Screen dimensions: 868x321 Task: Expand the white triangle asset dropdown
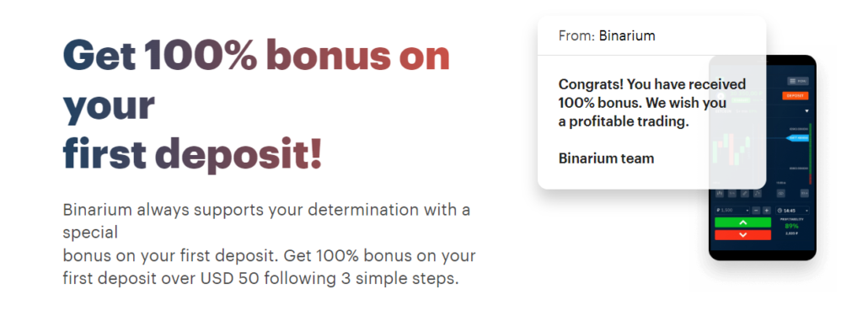pyautogui.click(x=806, y=111)
